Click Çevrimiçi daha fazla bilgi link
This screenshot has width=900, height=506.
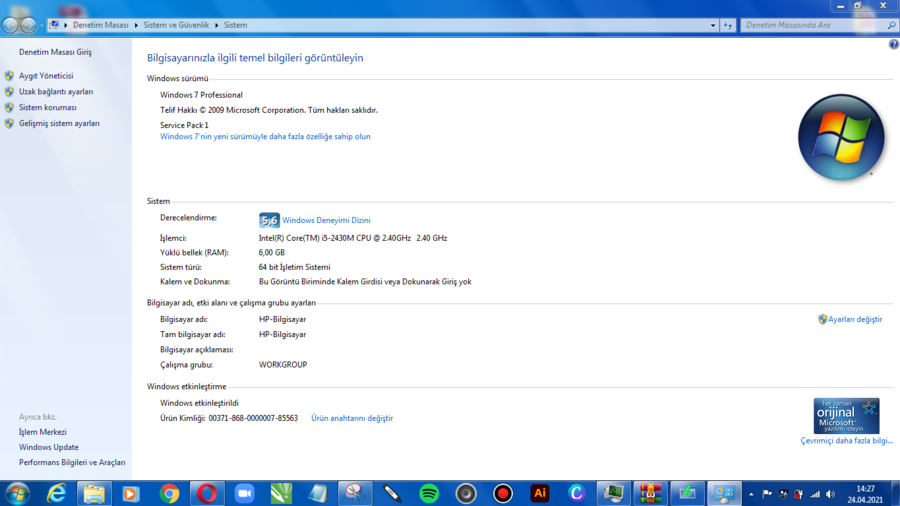coord(847,441)
